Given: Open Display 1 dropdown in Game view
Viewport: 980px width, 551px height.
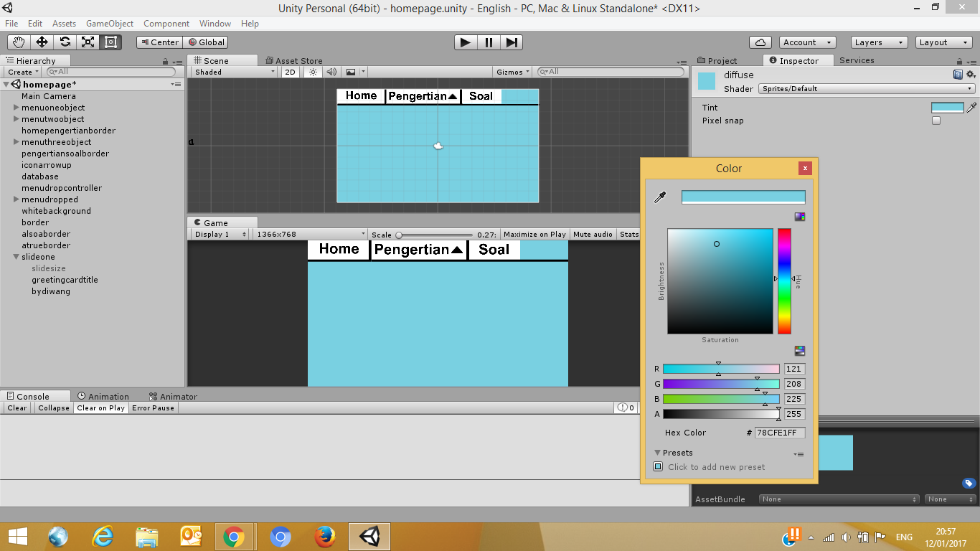Looking at the screenshot, I should pos(220,235).
